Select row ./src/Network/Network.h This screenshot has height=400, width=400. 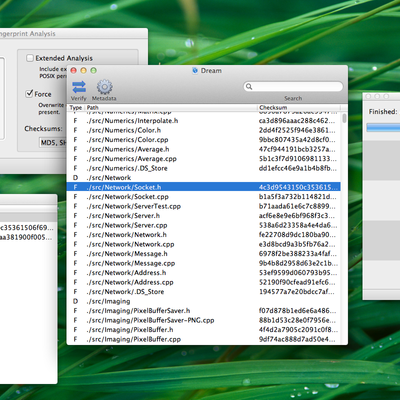203,235
